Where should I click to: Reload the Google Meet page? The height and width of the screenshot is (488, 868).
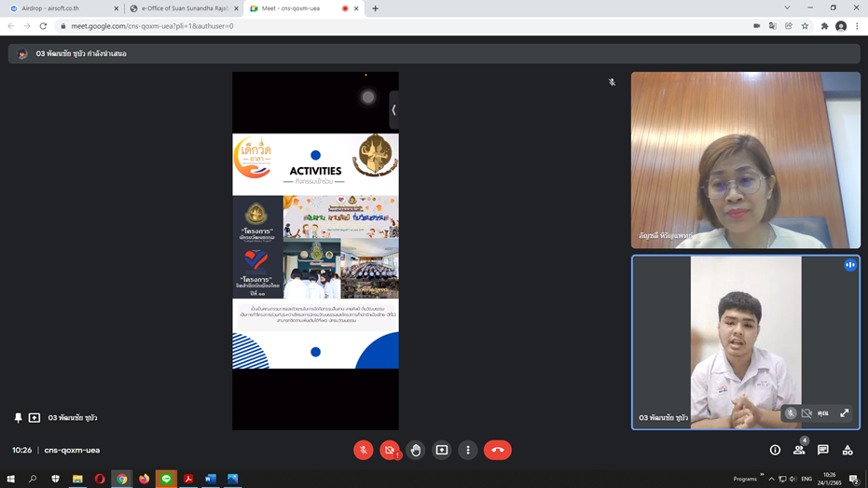(x=43, y=26)
